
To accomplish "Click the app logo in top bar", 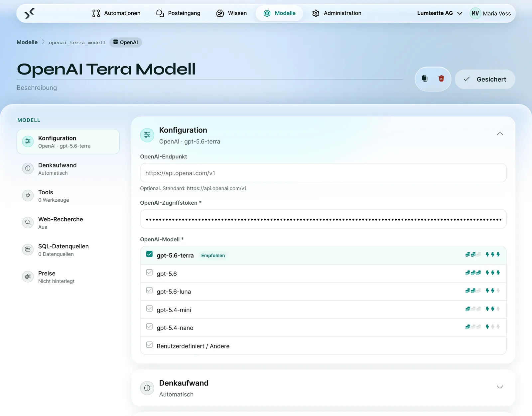I will coord(30,13).
